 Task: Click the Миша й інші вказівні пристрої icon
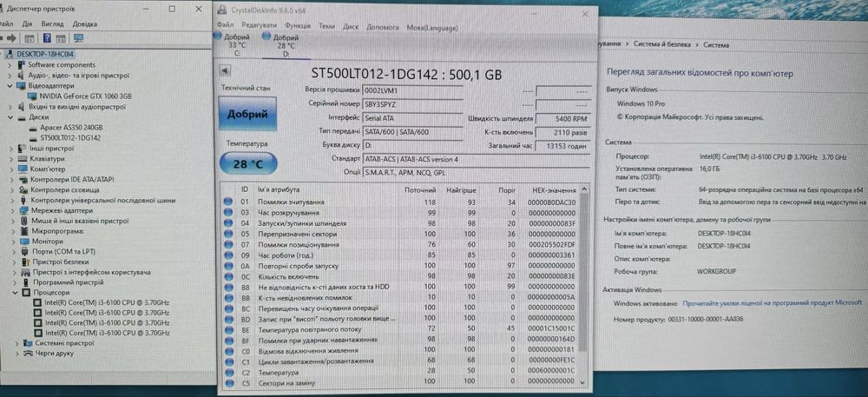tap(24, 221)
